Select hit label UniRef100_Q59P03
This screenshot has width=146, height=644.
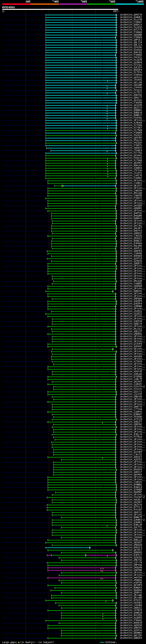tap(131, 593)
